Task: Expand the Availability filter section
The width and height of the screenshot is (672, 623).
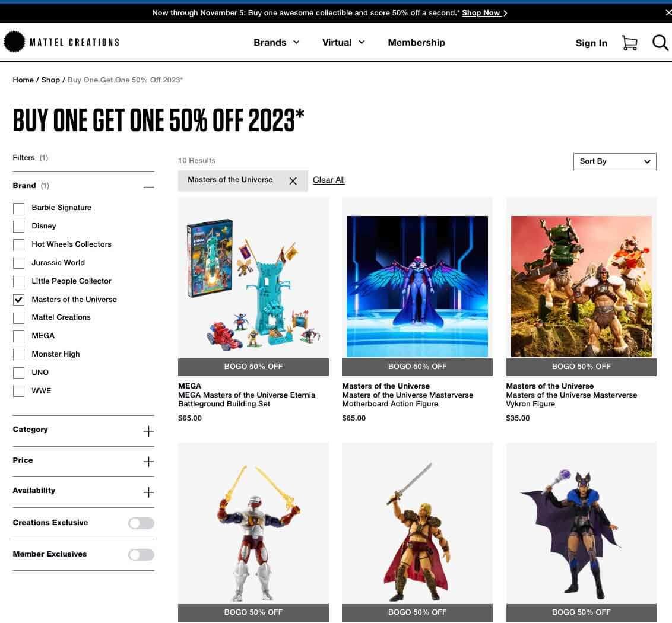Action: [148, 492]
